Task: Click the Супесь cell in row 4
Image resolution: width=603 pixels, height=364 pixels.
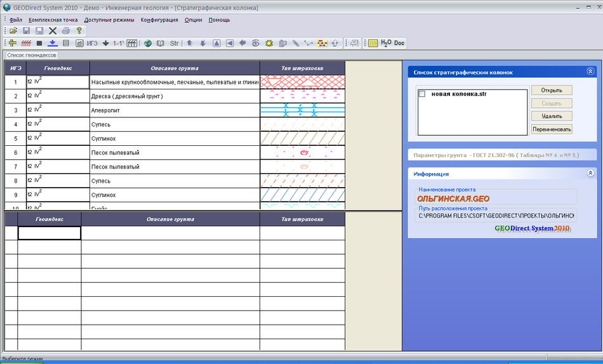Action: click(x=175, y=124)
